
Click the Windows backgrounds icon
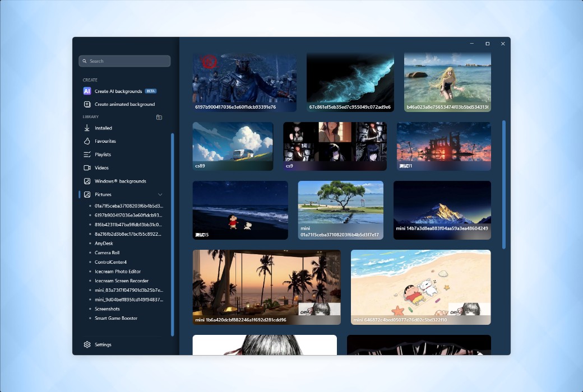[x=87, y=181]
